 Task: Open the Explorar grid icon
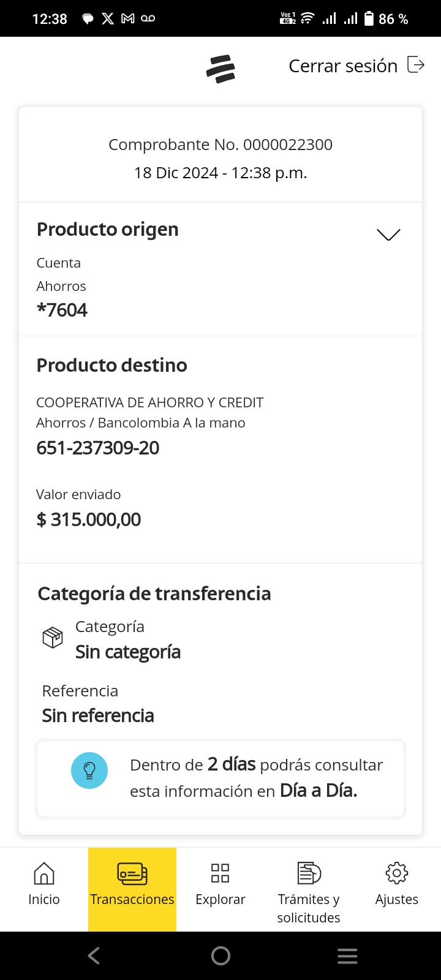click(220, 873)
